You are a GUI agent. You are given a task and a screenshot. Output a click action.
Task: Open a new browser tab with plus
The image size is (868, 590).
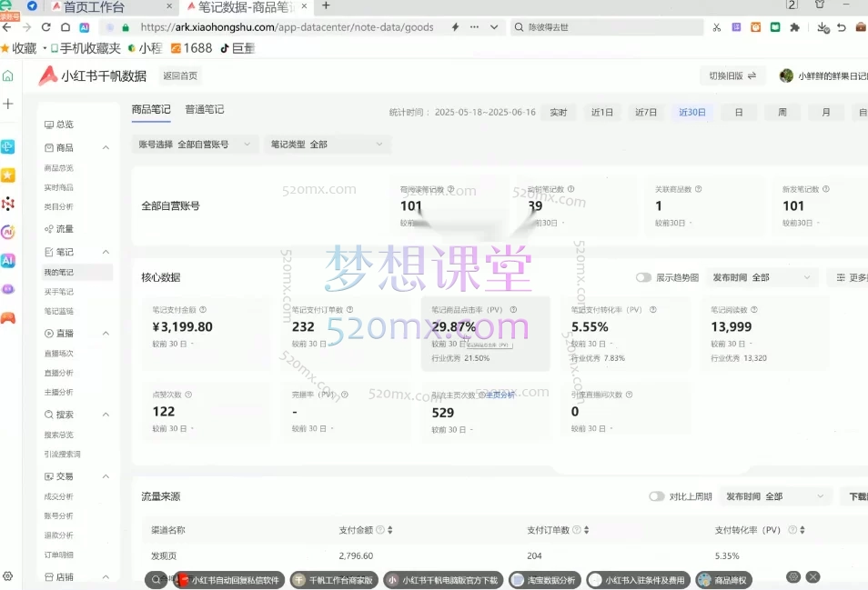pyautogui.click(x=326, y=5)
